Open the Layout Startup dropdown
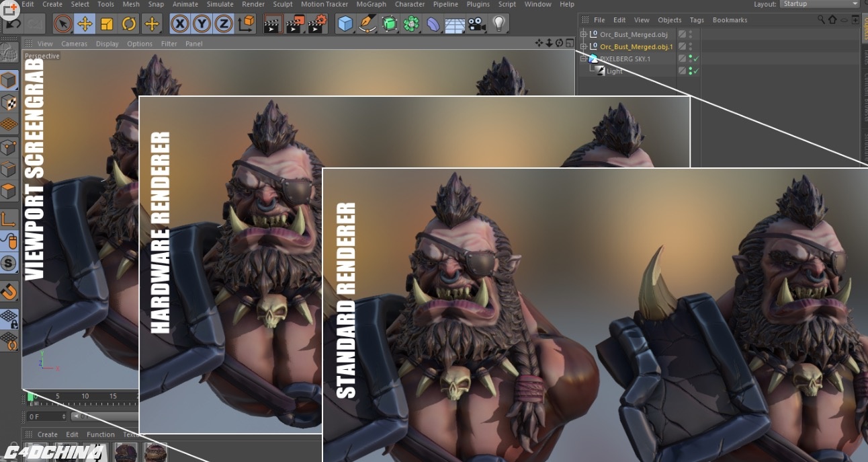Image resolution: width=868 pixels, height=462 pixels. click(x=820, y=4)
